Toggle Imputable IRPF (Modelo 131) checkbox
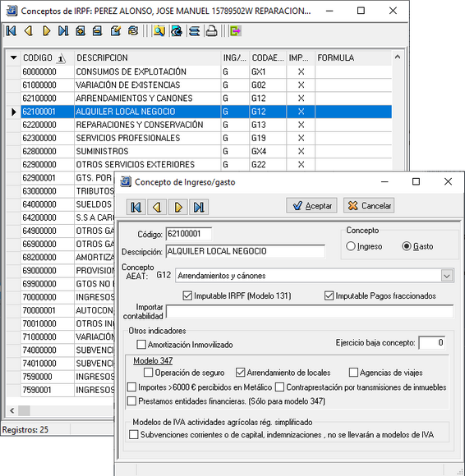This screenshot has width=465, height=476. click(x=187, y=295)
